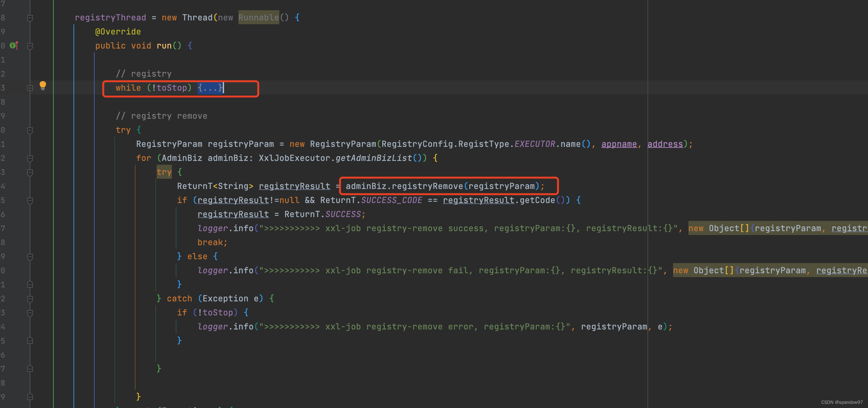Collapse the else block fold marker
This screenshot has height=408, width=868.
point(30,257)
